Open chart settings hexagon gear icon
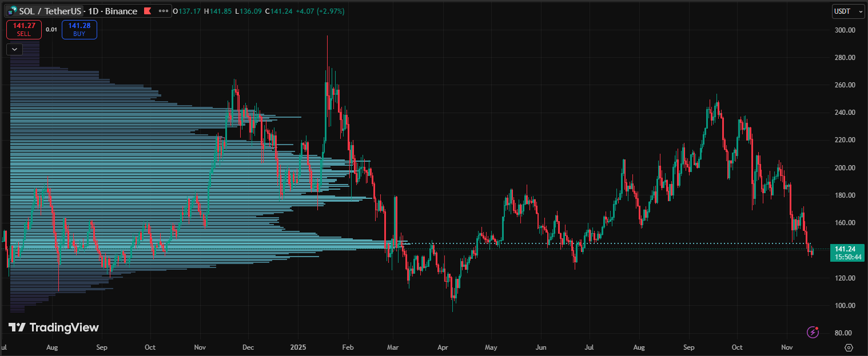The height and width of the screenshot is (356, 868). pyautogui.click(x=849, y=347)
